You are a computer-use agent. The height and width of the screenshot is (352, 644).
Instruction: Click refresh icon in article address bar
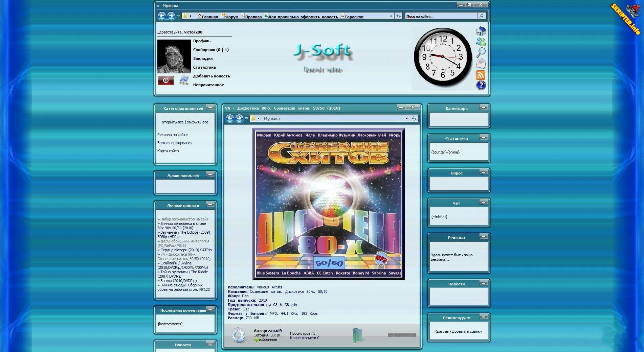pos(414,119)
